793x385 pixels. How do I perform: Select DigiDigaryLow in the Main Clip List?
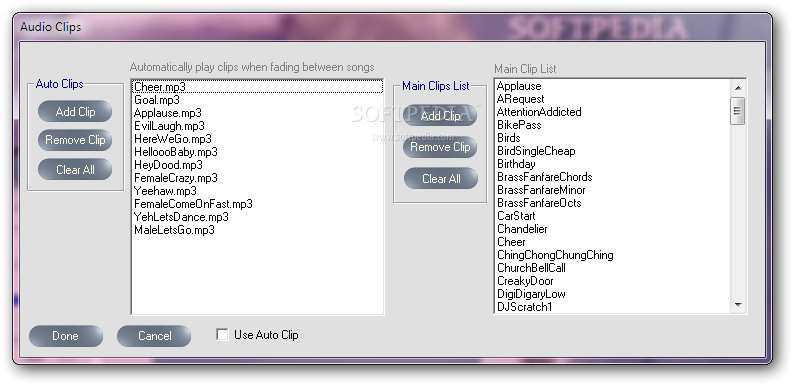point(613,294)
